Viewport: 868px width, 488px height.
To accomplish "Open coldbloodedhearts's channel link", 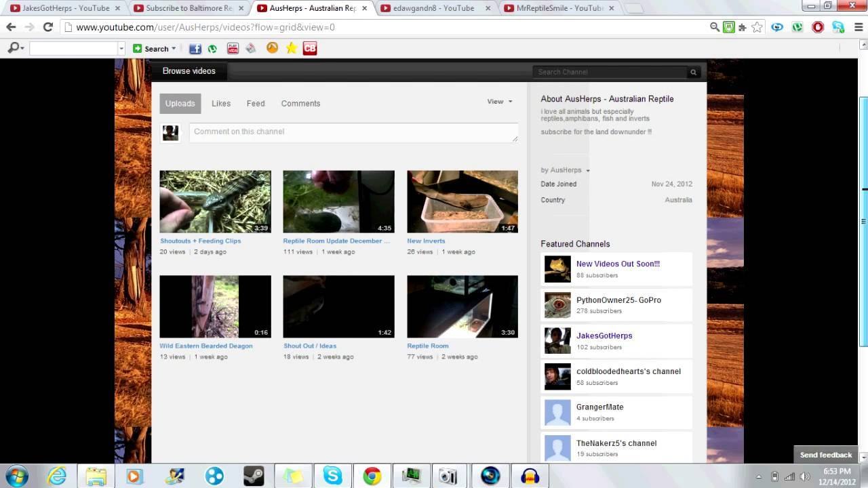I will [629, 371].
